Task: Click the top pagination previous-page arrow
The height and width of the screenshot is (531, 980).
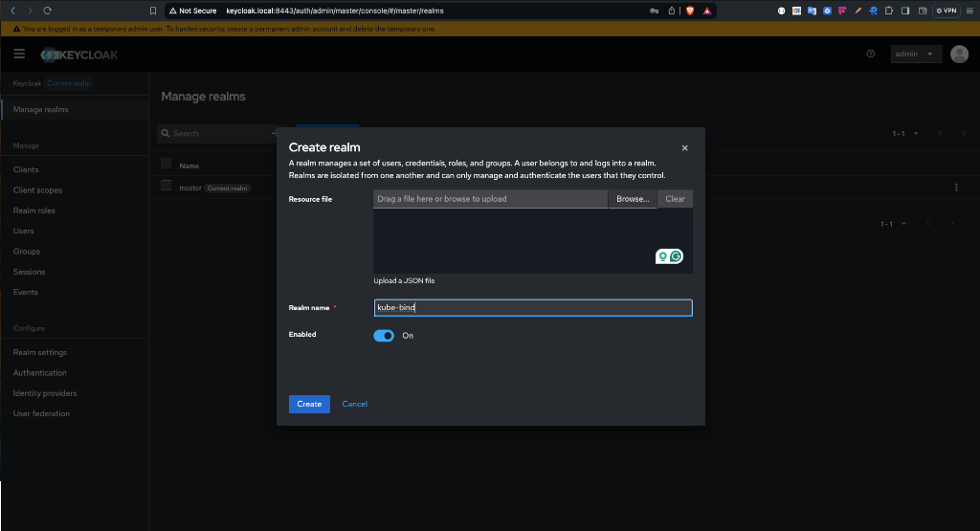Action: coord(940,134)
